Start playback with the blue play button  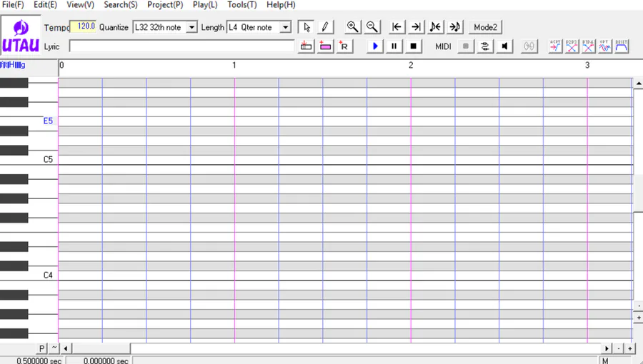tap(375, 46)
